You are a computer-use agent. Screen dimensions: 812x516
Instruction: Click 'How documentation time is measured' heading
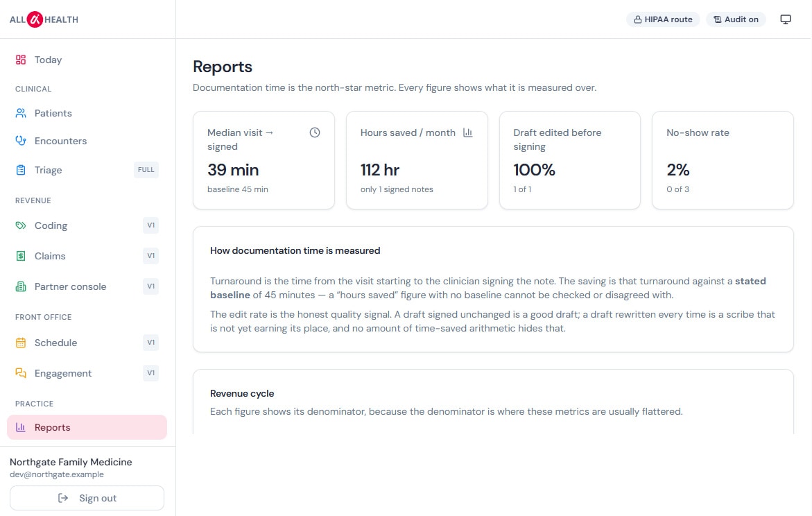(295, 251)
